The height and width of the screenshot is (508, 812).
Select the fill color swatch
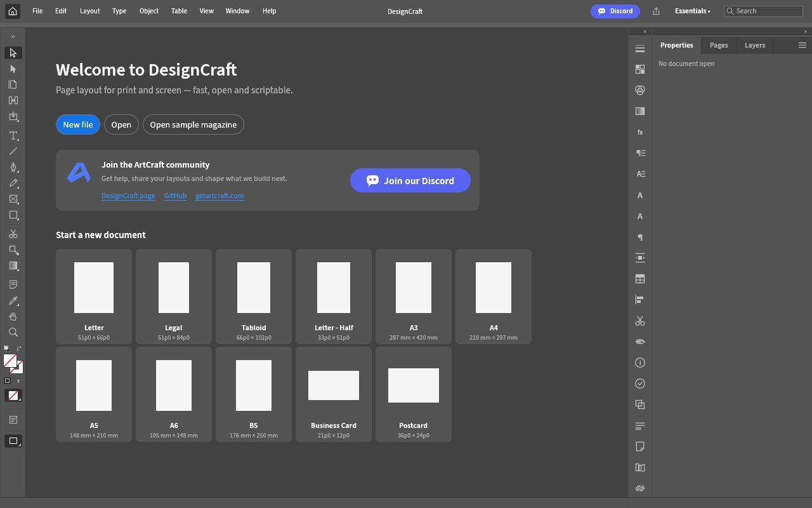10,361
